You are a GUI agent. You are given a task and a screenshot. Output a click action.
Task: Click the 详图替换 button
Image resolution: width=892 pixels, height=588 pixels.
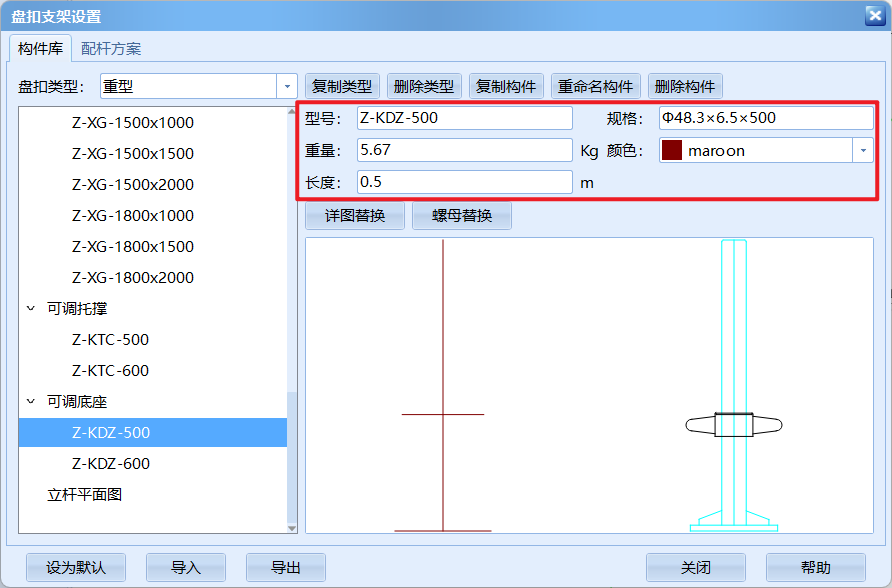(355, 216)
